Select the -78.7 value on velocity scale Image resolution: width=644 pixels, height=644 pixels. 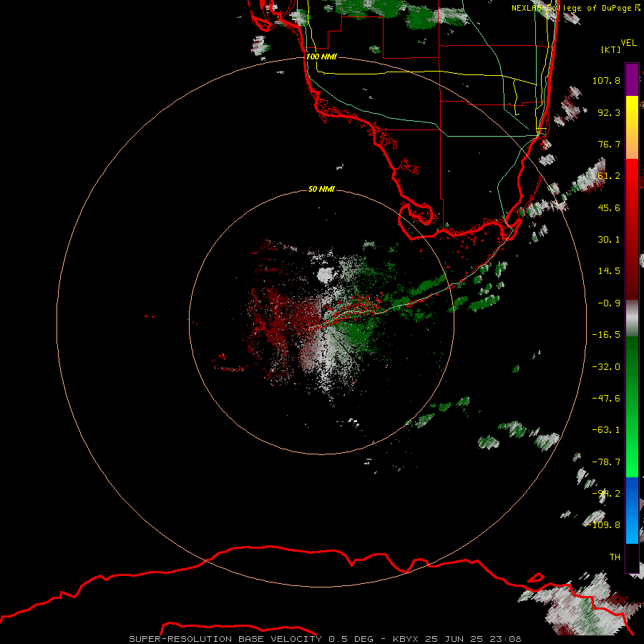(x=606, y=462)
